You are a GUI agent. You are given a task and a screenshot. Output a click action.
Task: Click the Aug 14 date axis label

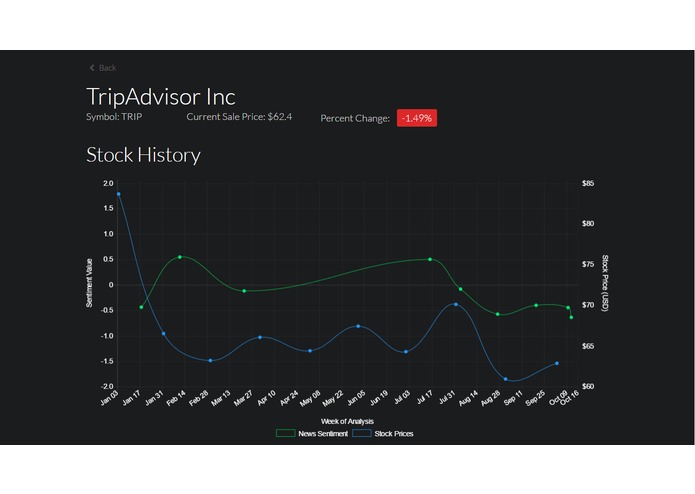pyautogui.click(x=469, y=398)
